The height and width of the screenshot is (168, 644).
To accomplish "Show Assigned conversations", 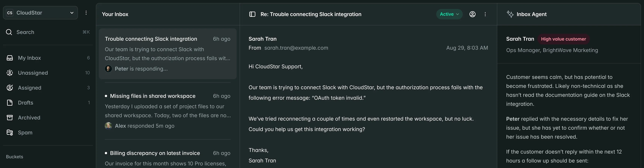I will 30,88.
